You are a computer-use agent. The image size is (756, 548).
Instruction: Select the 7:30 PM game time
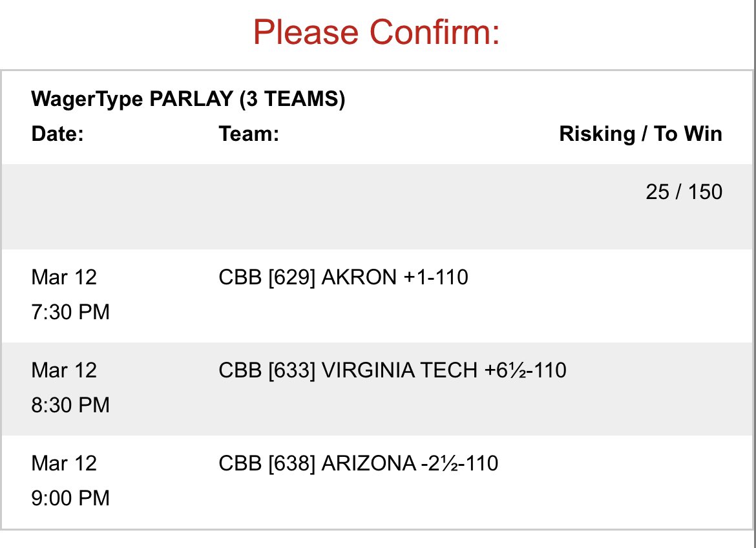point(70,312)
